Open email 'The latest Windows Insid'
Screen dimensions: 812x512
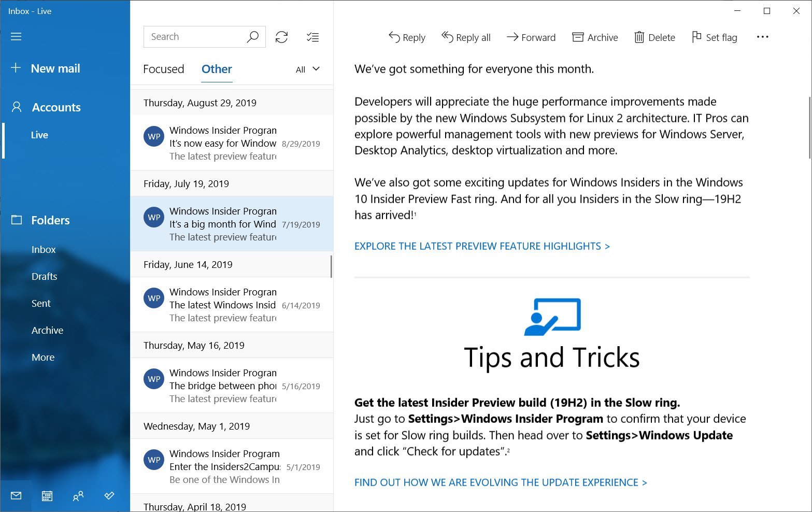(232, 304)
